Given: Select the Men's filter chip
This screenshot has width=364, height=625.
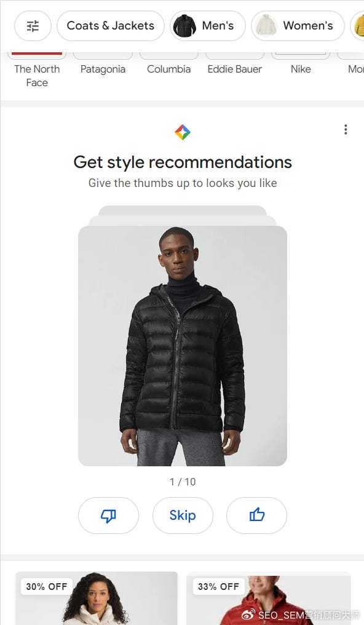Looking at the screenshot, I should [x=208, y=26].
